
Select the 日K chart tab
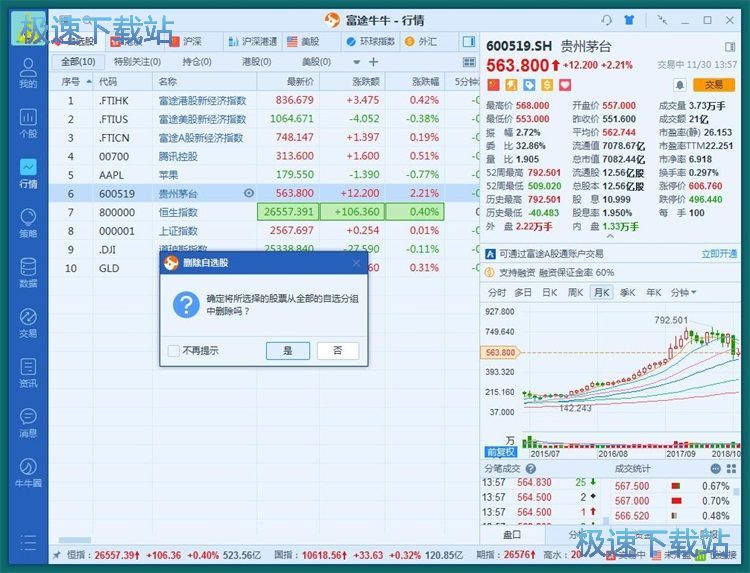pos(549,292)
